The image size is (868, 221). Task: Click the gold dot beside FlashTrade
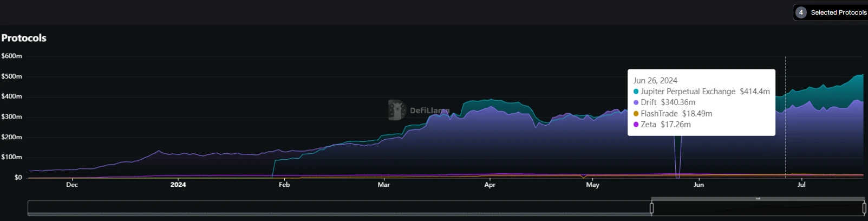(636, 114)
